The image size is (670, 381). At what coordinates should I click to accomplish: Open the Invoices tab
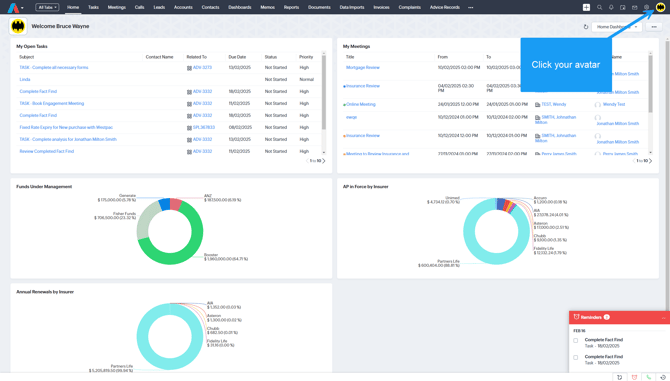click(381, 7)
